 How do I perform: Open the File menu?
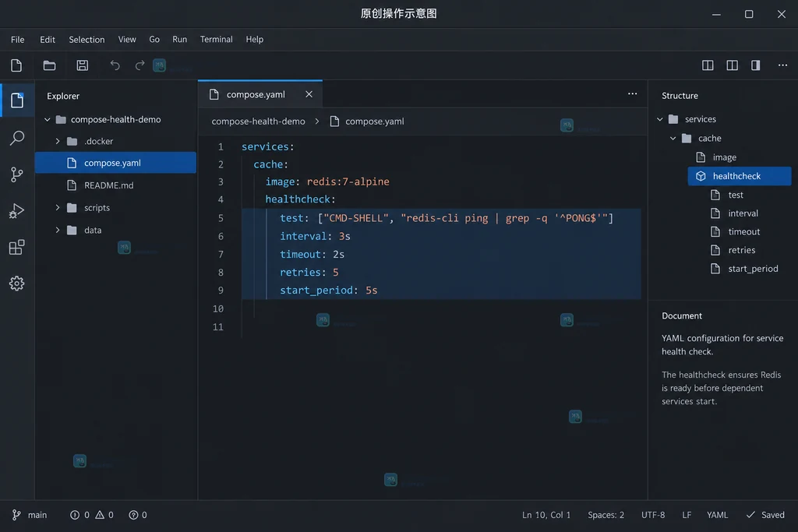coord(17,39)
